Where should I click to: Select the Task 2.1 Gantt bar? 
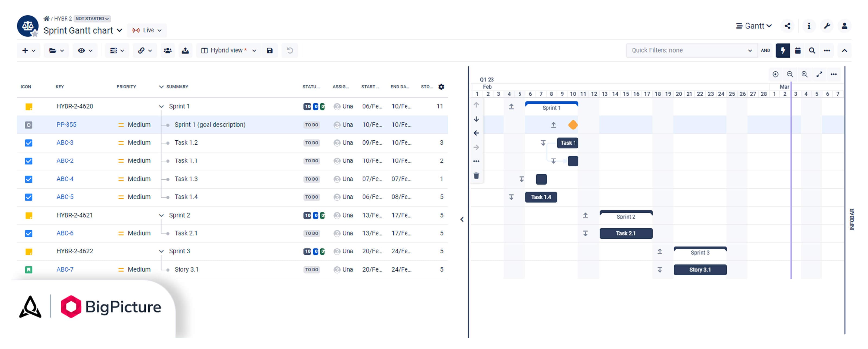tap(626, 234)
